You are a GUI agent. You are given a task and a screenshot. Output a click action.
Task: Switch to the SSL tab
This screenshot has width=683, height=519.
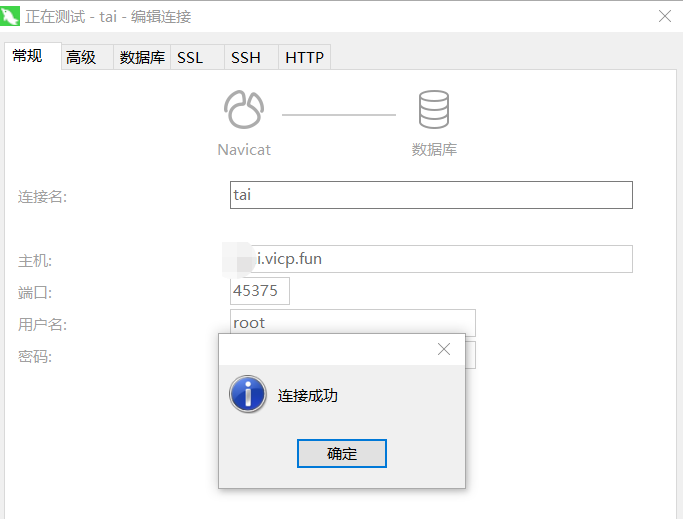197,57
